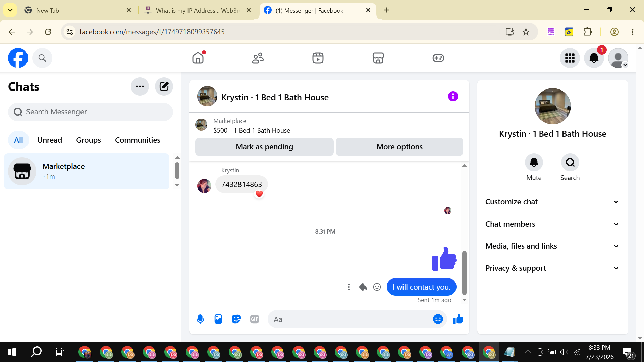The image size is (644, 362).
Task: Click the purple conversation information icon
Action: pyautogui.click(x=453, y=97)
